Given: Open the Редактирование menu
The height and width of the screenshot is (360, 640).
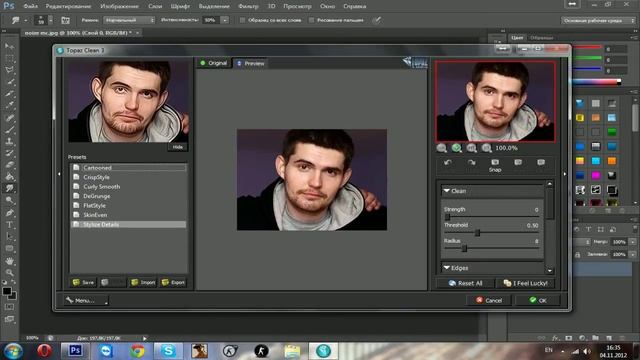Looking at the screenshot, I should point(68,6).
